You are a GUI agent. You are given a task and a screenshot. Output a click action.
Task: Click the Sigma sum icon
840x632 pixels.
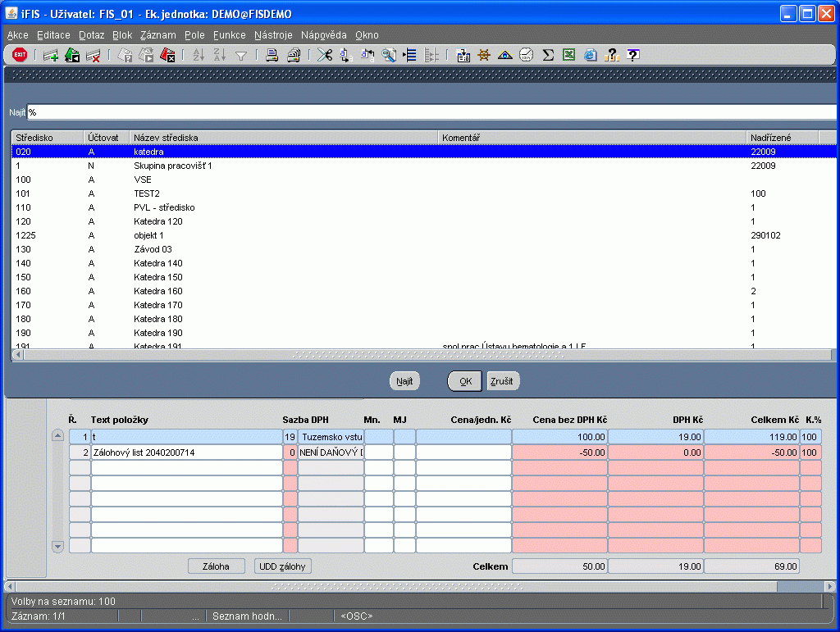[548, 55]
